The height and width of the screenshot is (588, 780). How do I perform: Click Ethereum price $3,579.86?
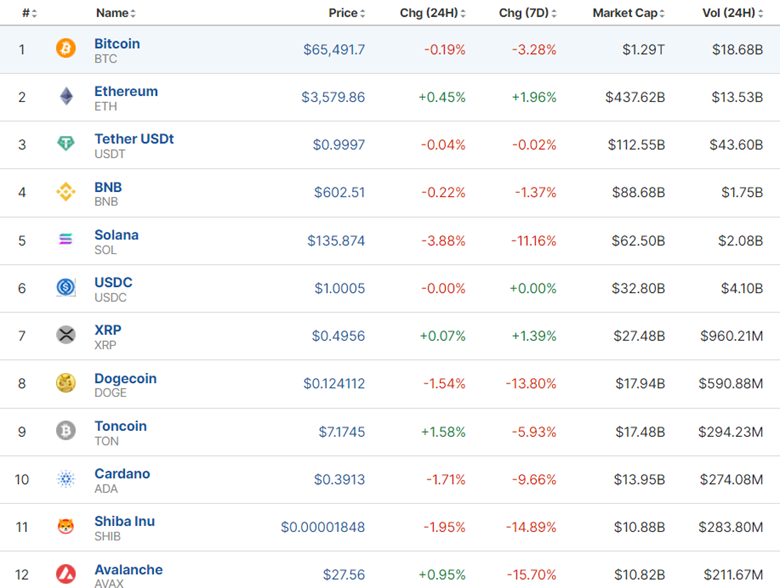333,97
